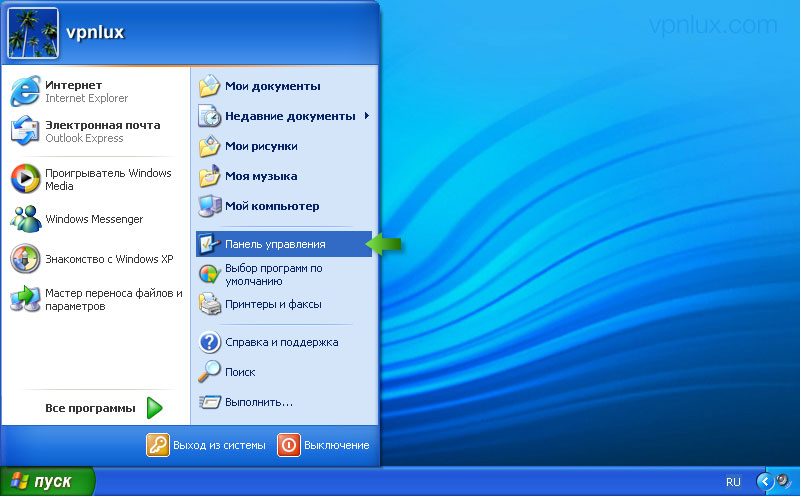
Task: Open Internet Explorer icon in Start menu
Action: [x=25, y=91]
